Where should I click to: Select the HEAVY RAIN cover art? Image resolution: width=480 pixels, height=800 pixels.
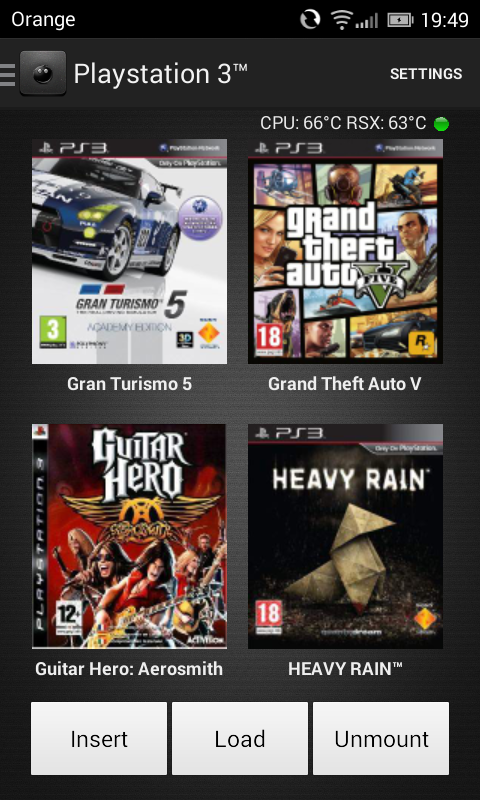point(345,536)
